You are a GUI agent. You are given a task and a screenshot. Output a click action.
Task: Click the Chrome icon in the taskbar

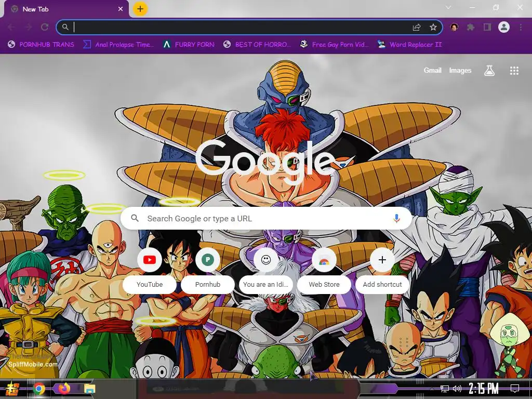tap(39, 389)
